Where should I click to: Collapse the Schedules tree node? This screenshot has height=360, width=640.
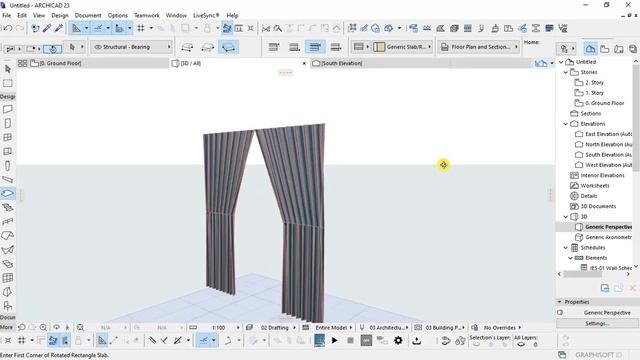click(566, 248)
